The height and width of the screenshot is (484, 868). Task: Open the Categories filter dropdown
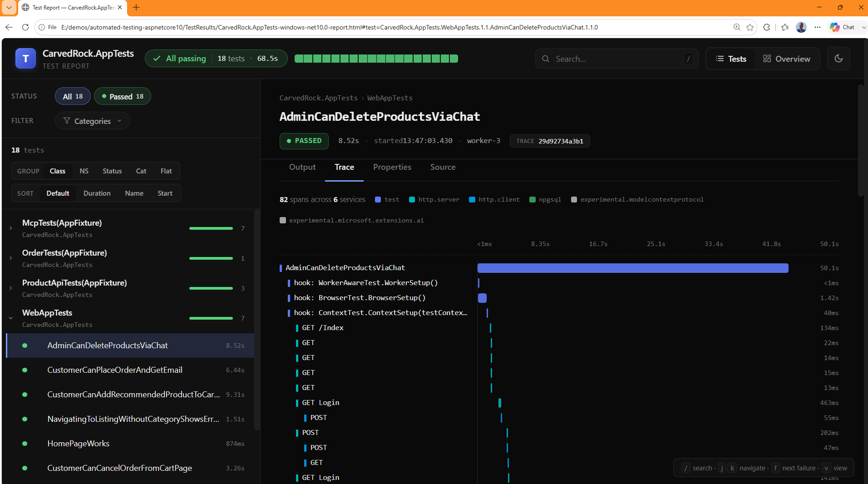click(x=93, y=121)
